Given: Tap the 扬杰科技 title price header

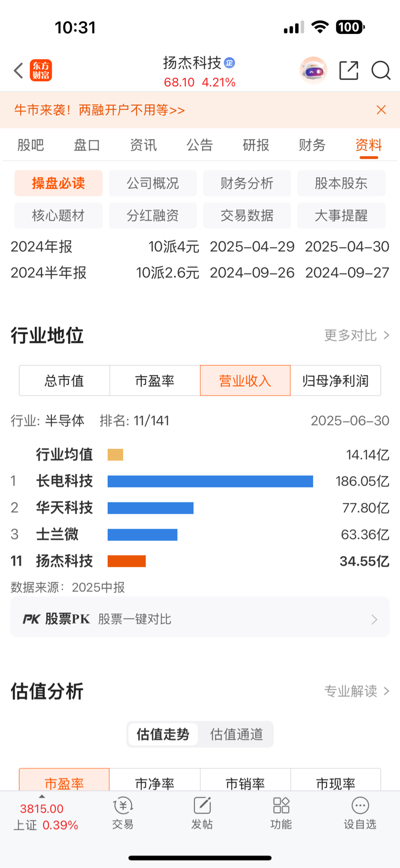Looking at the screenshot, I should 199,72.
